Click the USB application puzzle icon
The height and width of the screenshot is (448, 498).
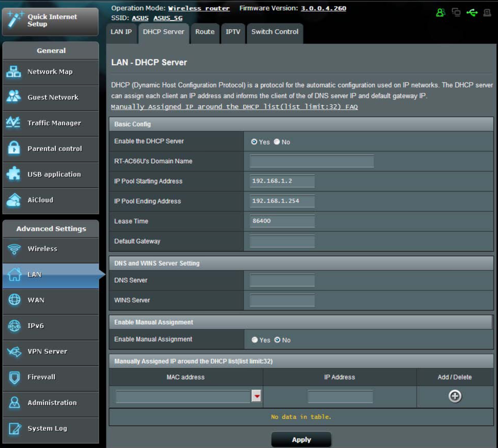(13, 174)
